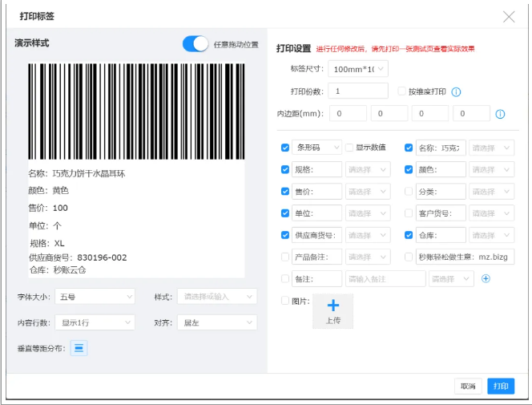Click the third 内边距 margin input
This screenshot has height=405, width=532.
coord(430,113)
